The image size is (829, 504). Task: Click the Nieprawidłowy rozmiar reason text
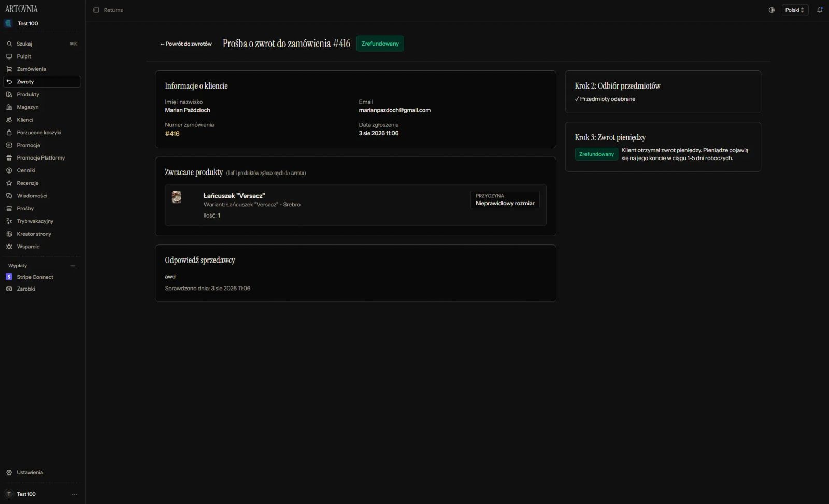pos(505,204)
